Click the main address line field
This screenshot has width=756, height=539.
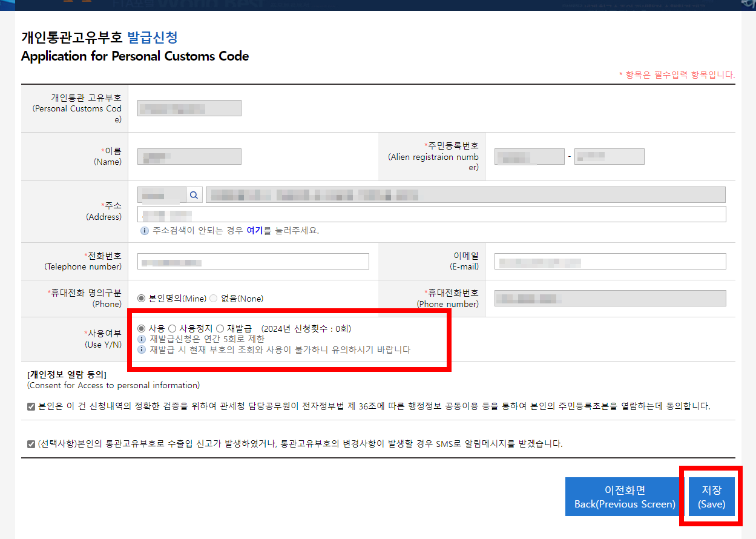pos(466,195)
